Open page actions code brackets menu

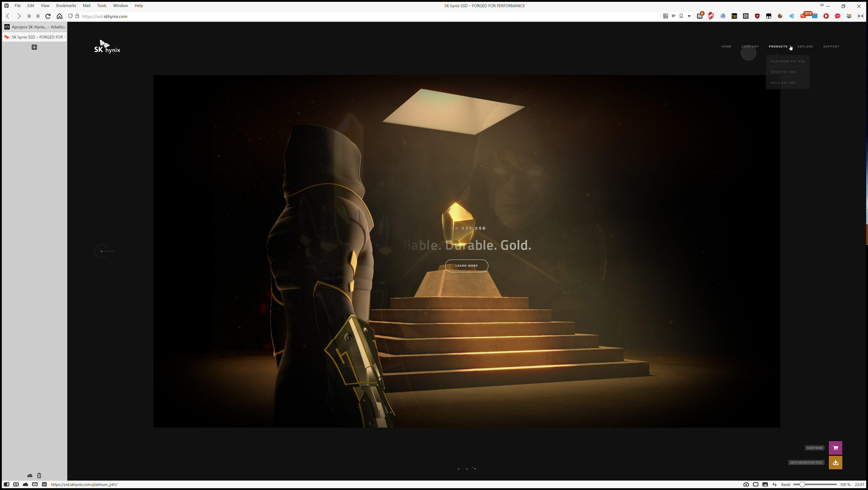tap(774, 485)
